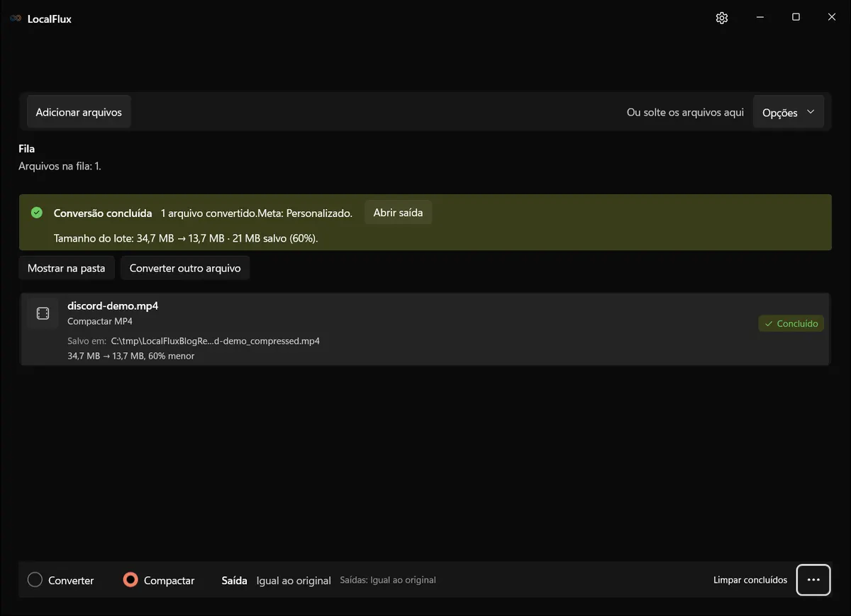Maximize the LocalFlux window
This screenshot has width=851, height=616.
click(x=796, y=18)
